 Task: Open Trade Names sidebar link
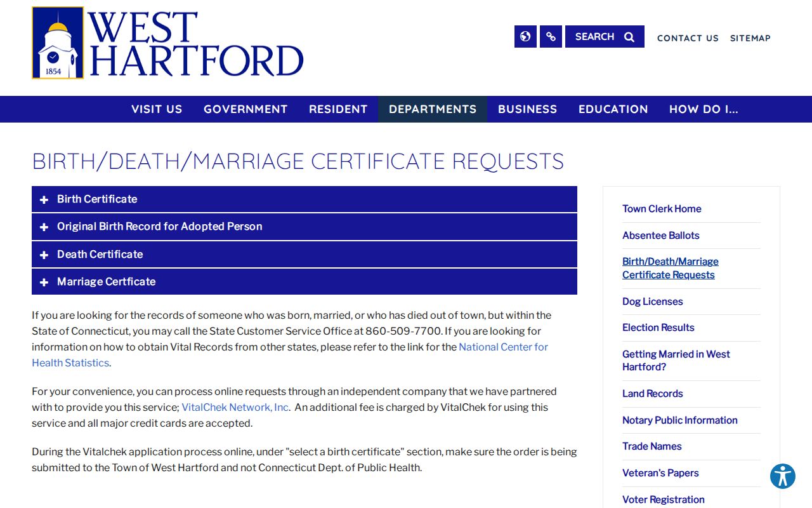point(652,446)
